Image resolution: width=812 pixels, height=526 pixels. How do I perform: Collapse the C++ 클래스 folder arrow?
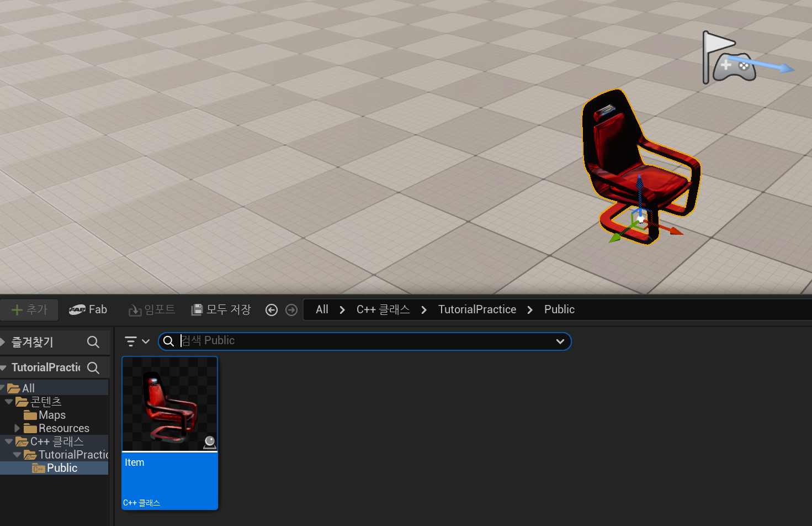coord(9,441)
